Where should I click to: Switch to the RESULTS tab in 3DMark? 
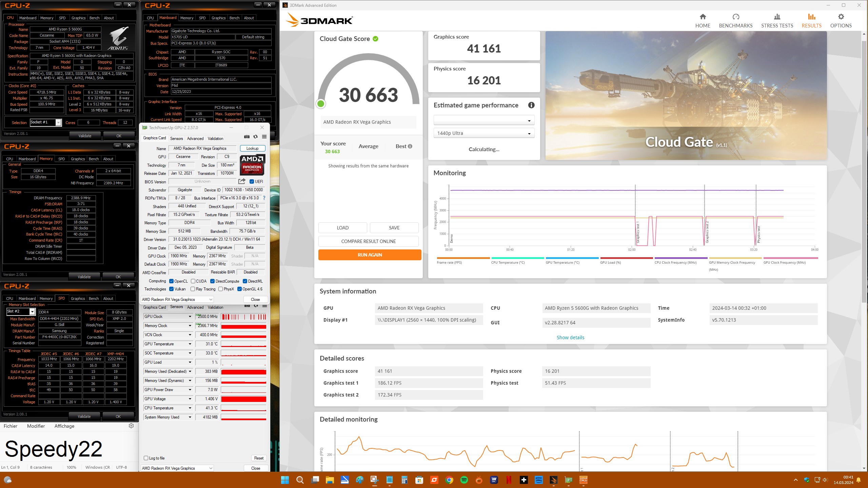[x=811, y=21]
